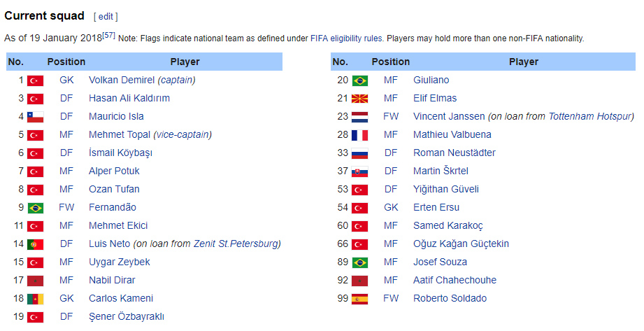Open the FIFA eligibility rules link

346,38
